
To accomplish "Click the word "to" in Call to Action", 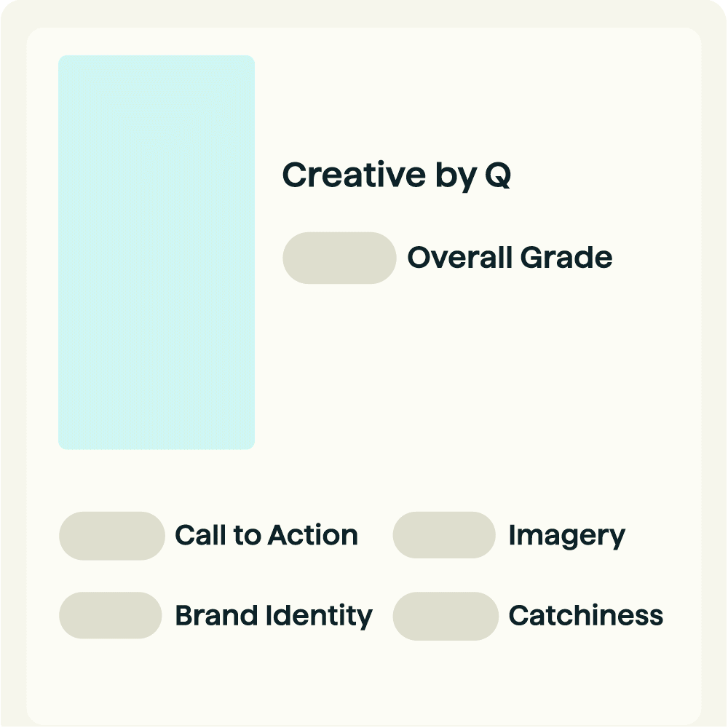I will [247, 536].
